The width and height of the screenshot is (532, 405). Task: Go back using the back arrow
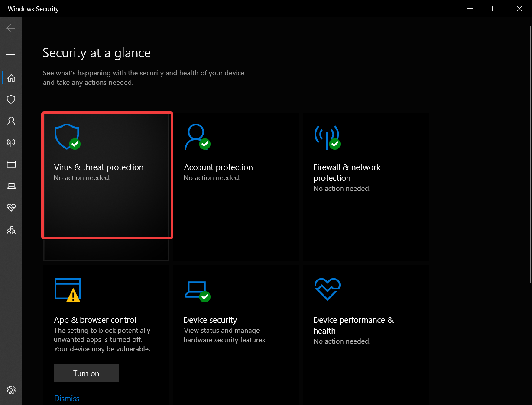11,29
